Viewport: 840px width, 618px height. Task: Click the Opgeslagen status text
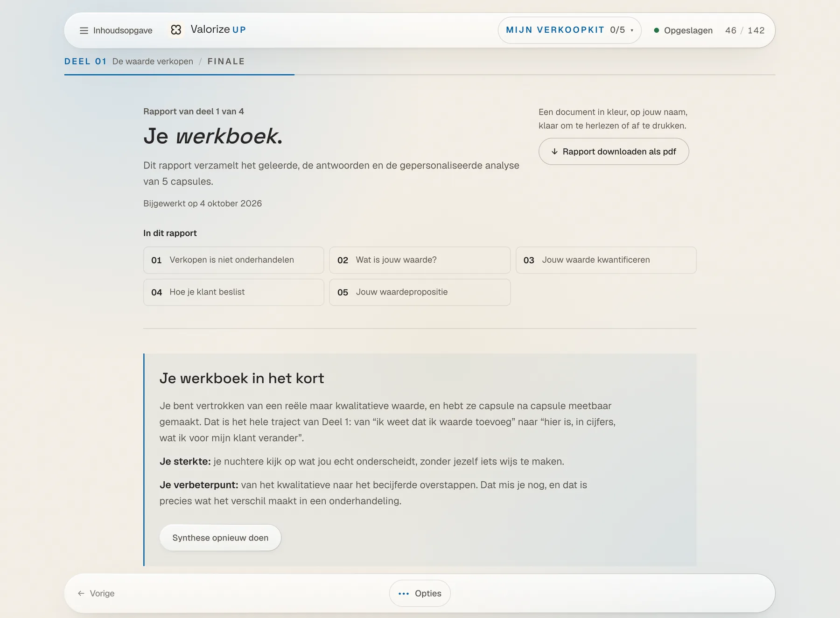click(x=688, y=30)
